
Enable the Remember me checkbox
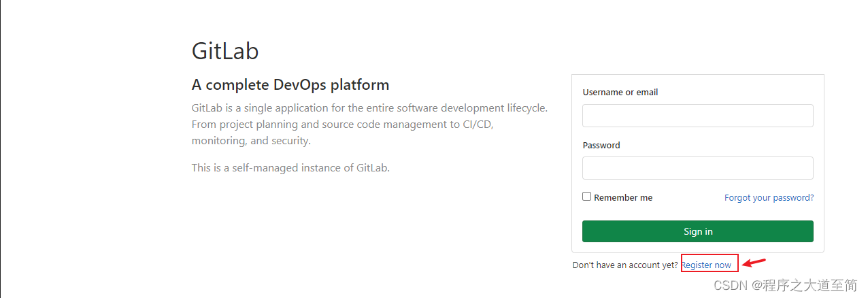pos(586,197)
